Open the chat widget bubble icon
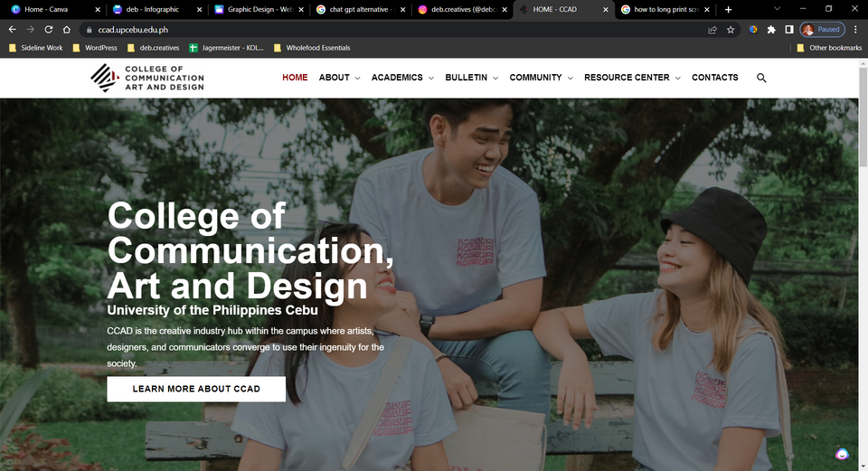The image size is (868, 471). click(842, 455)
